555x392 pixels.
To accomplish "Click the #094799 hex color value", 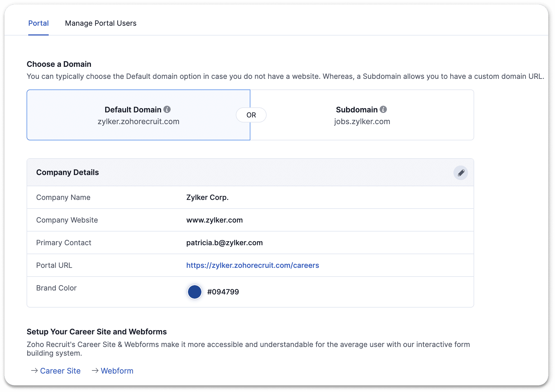I will pyautogui.click(x=223, y=292).
